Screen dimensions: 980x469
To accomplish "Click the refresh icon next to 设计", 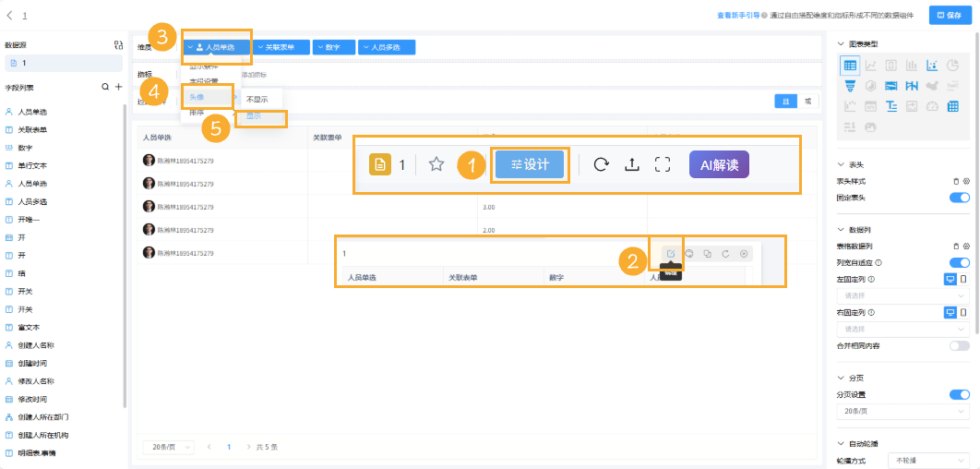I will pos(602,164).
